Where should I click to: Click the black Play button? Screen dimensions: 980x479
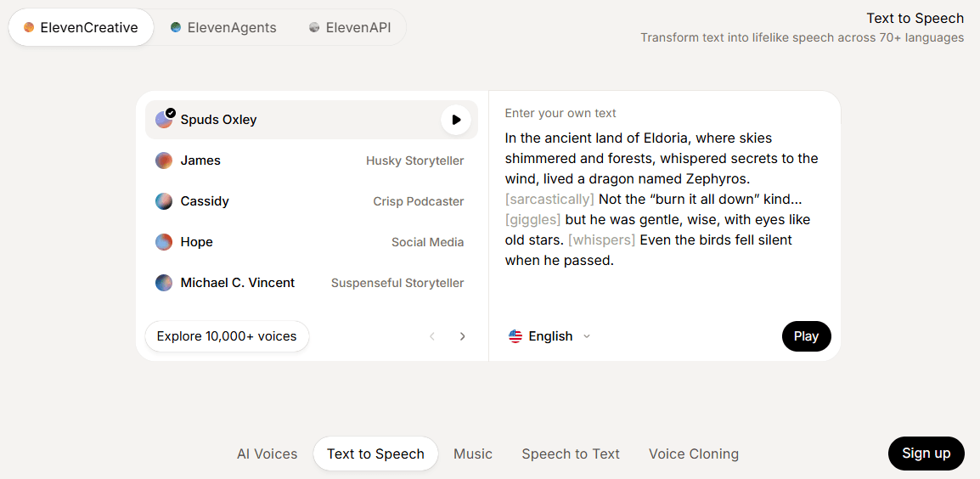[x=806, y=336]
